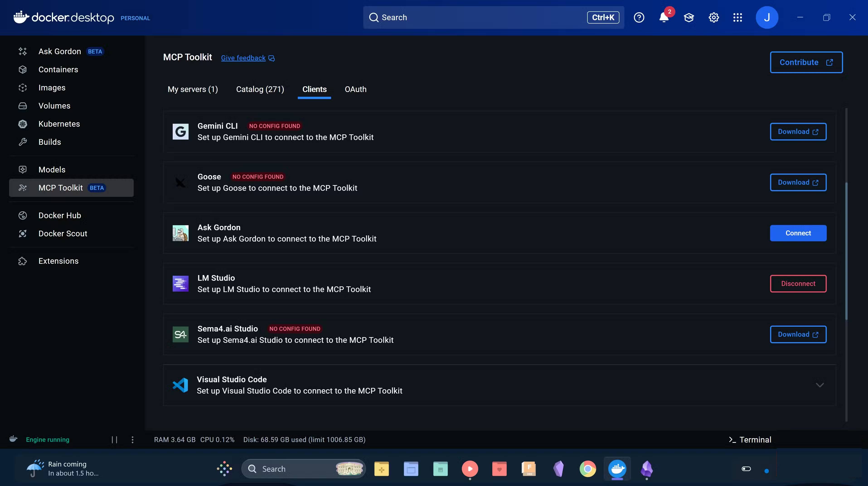This screenshot has width=868, height=486.
Task: Click the Give feedback link
Action: tap(243, 58)
